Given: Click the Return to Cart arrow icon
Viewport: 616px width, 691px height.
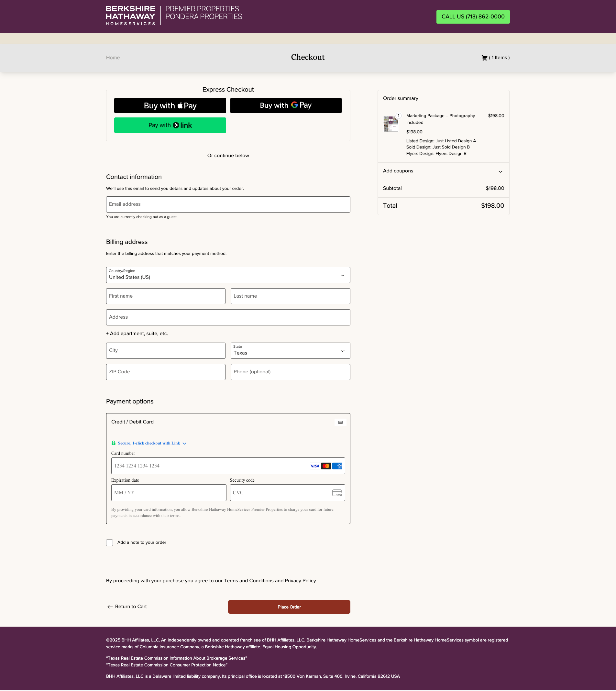Looking at the screenshot, I should coord(110,607).
